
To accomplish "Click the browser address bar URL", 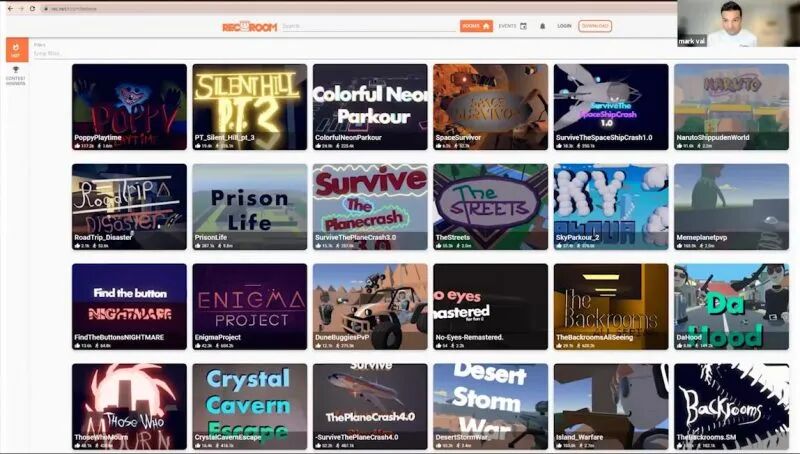I will pos(75,9).
